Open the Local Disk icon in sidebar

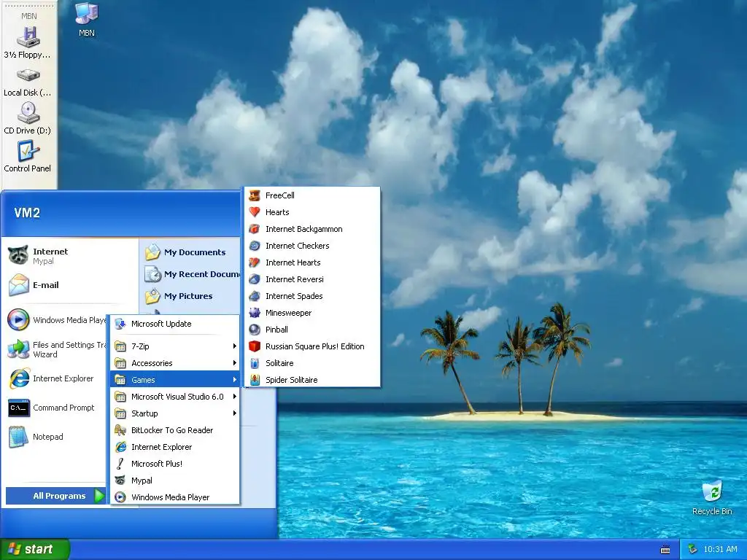(28, 75)
